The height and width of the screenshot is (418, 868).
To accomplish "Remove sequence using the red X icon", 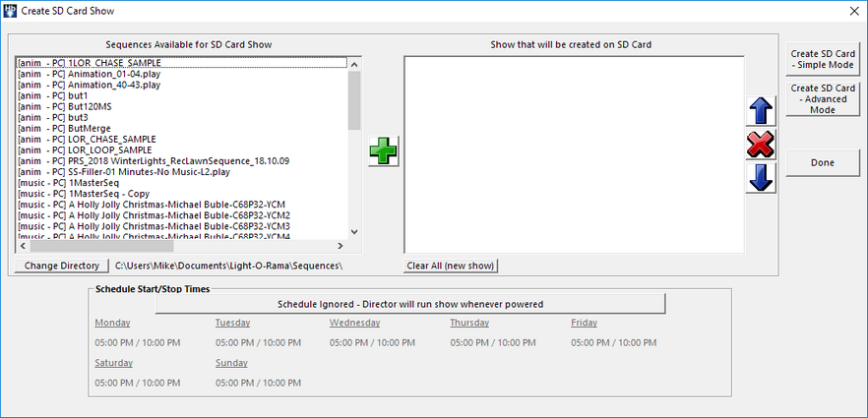I will [761, 144].
